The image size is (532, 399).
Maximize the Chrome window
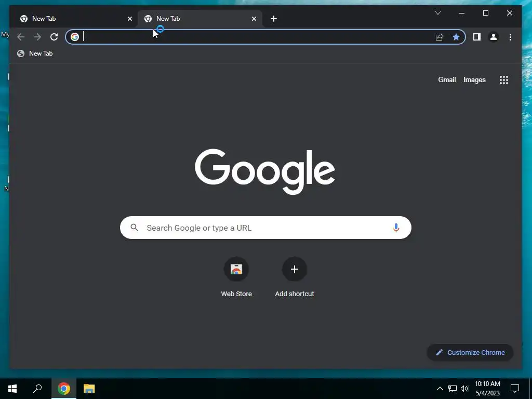[x=486, y=13]
